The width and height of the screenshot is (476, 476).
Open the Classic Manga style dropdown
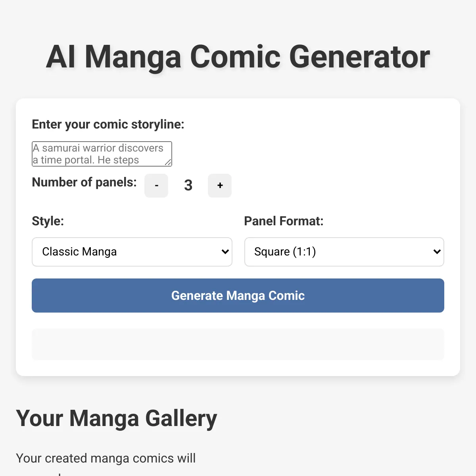(x=132, y=252)
